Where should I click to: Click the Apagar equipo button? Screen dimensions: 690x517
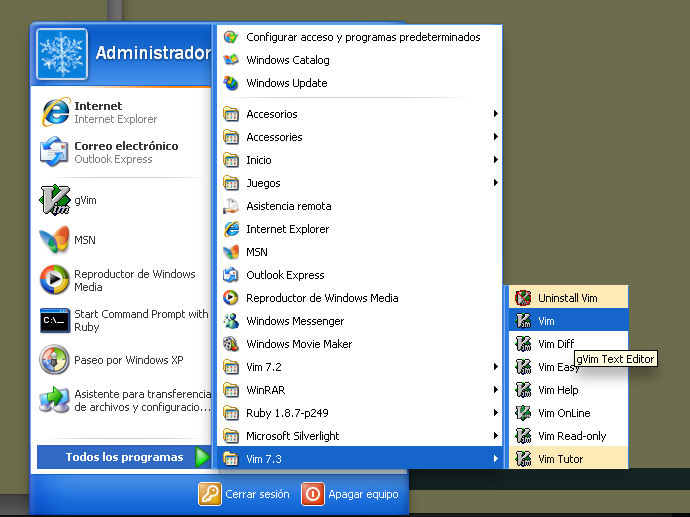[x=351, y=494]
